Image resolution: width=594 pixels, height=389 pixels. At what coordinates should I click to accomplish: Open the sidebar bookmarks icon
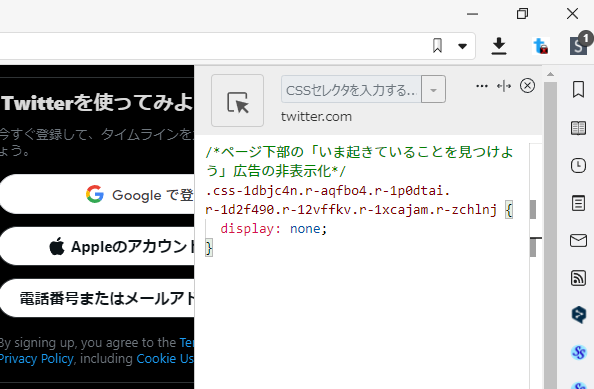tap(578, 90)
